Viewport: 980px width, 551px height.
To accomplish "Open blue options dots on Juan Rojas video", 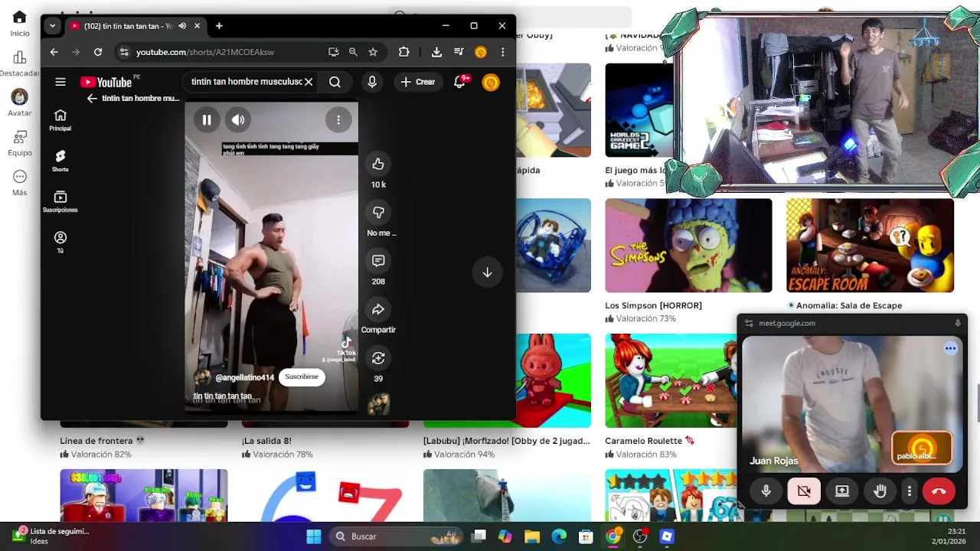I will point(950,349).
